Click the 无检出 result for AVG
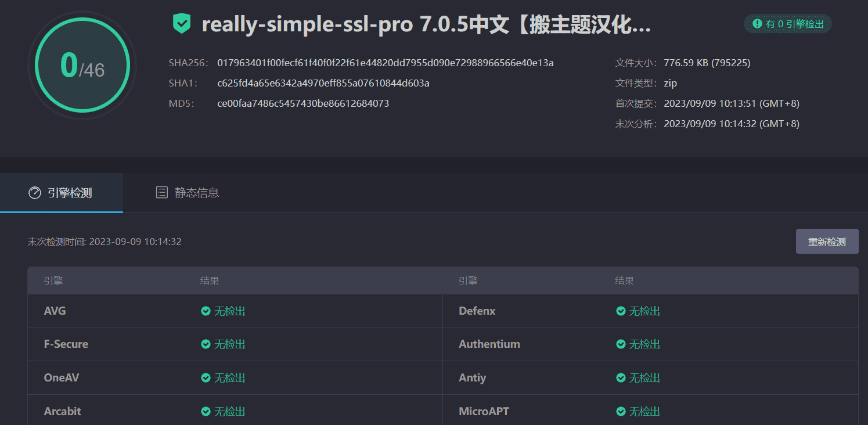Viewport: 868px width, 425px height. coord(230,311)
